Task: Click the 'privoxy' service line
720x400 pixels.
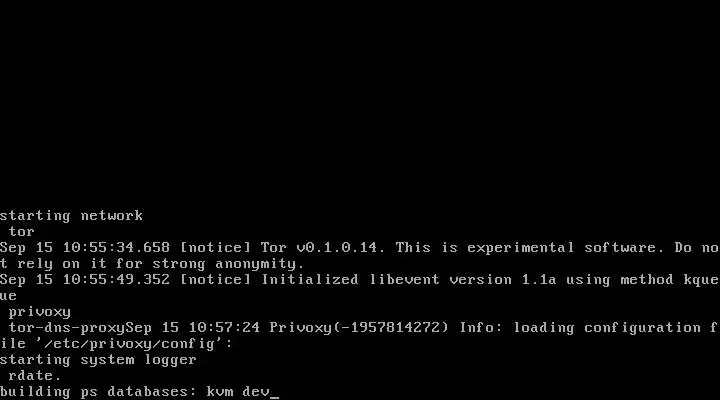Action: (x=39, y=312)
